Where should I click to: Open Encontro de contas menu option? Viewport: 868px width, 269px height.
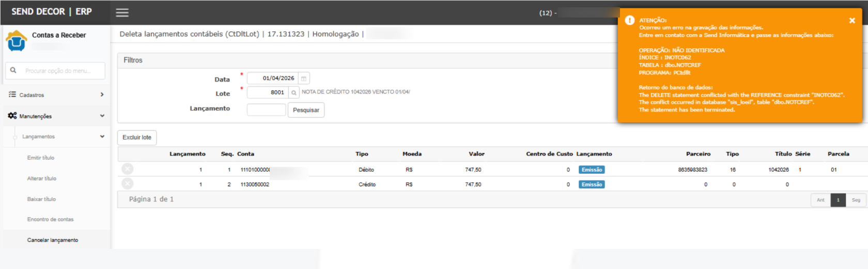[51, 219]
